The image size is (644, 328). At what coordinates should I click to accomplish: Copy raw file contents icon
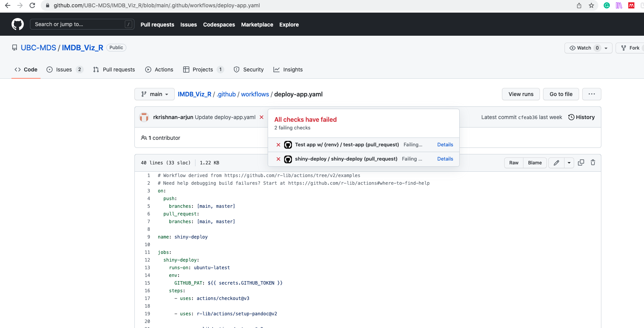pos(581,162)
